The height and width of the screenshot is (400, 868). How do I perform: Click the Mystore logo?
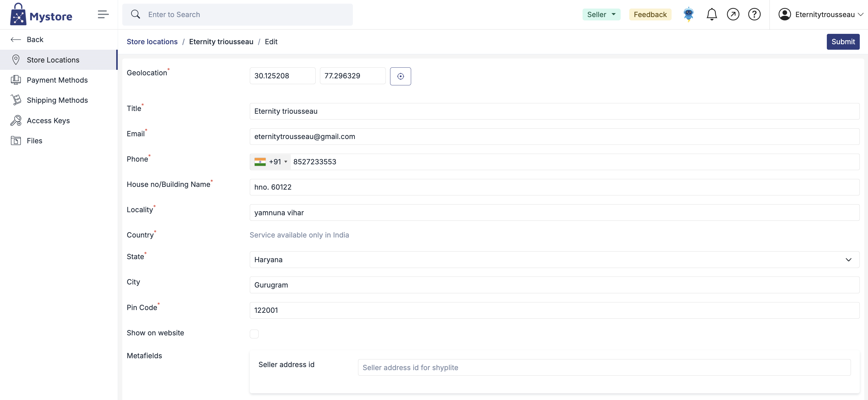tap(41, 14)
